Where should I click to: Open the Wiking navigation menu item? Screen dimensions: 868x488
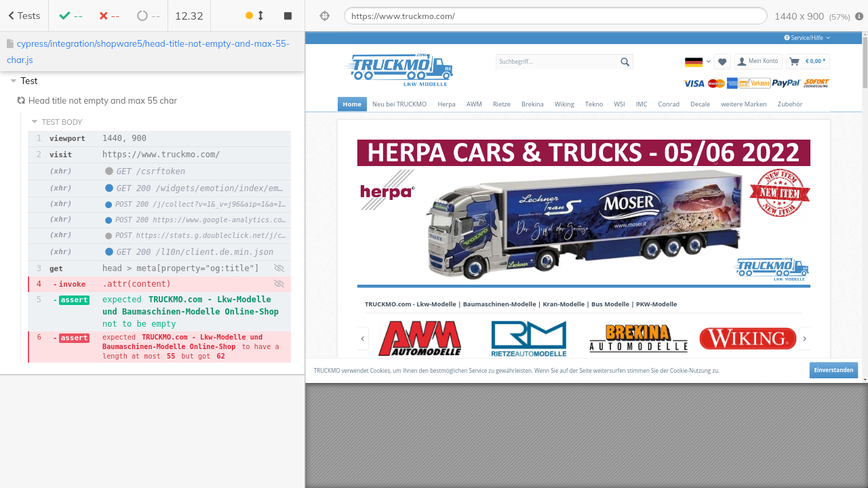click(x=564, y=104)
